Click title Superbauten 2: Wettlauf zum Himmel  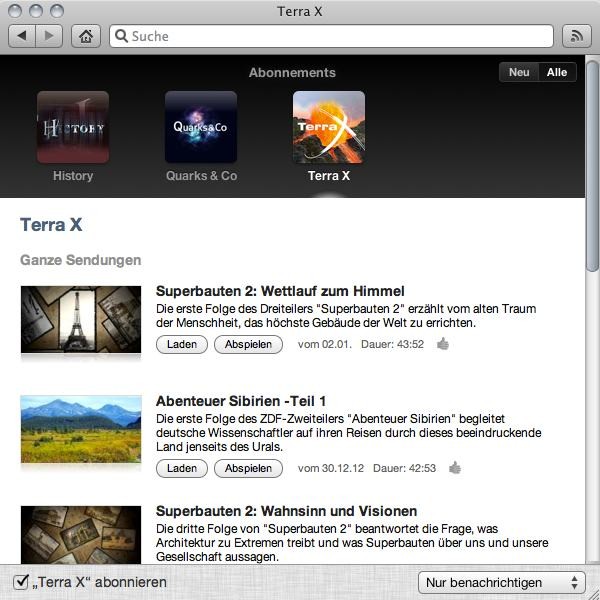[280, 291]
